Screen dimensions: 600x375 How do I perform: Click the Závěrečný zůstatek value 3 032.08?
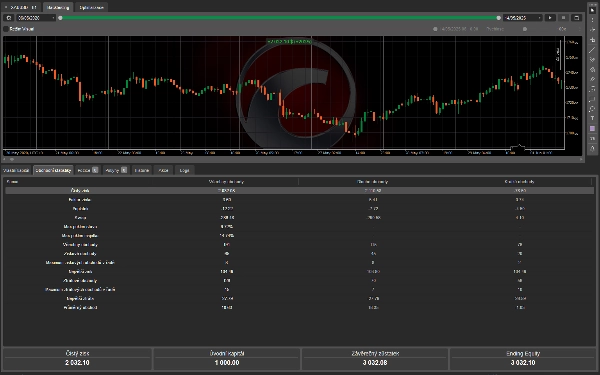tap(375, 363)
